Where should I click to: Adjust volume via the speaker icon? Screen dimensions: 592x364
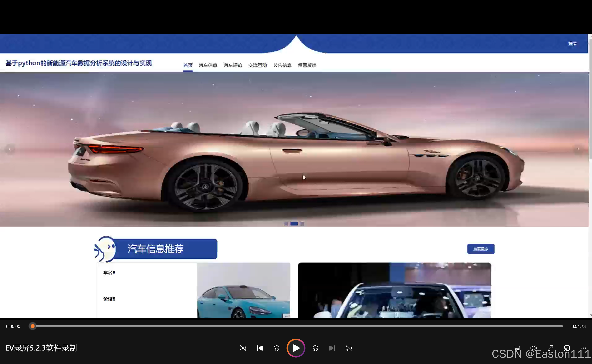click(533, 348)
